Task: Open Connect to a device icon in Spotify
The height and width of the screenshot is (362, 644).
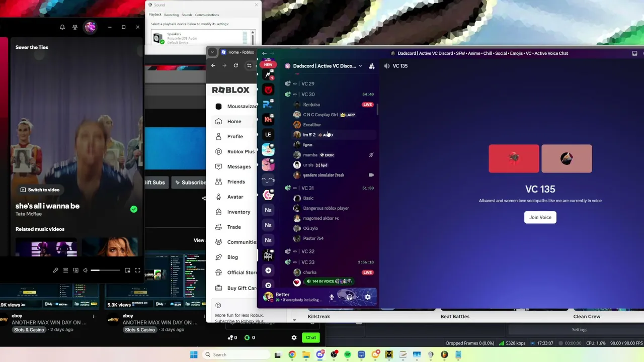Action: [x=75, y=270]
